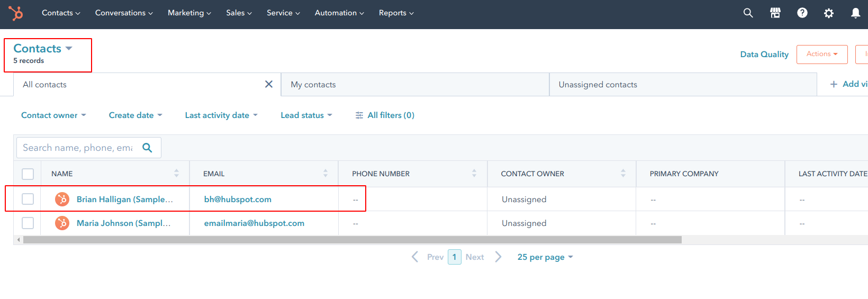The image size is (868, 299).
Task: Open the Marketplace icon
Action: (x=775, y=13)
